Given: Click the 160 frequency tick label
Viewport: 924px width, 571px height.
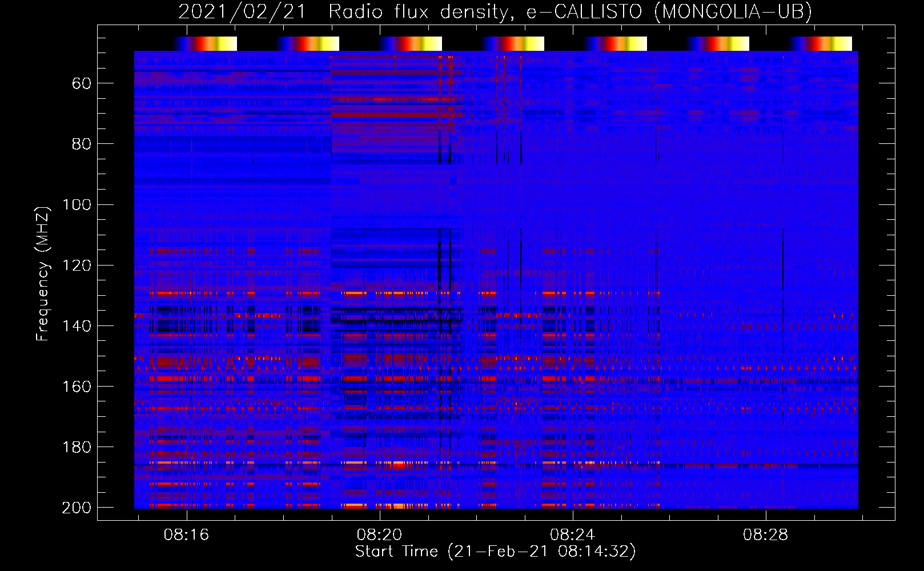Looking at the screenshot, I should 77,387.
